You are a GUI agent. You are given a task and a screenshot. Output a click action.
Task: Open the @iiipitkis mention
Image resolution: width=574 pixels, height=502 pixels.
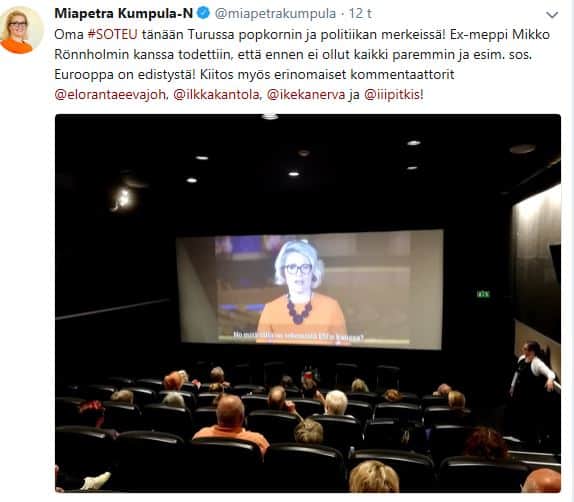pyautogui.click(x=392, y=95)
